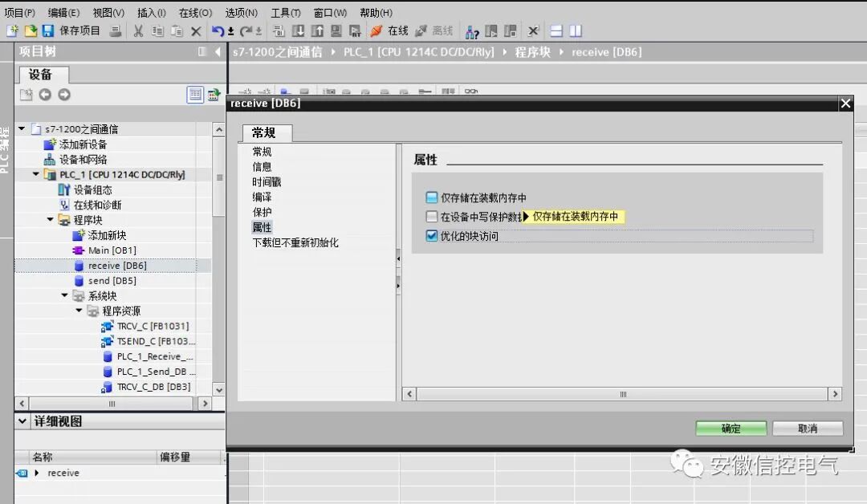The height and width of the screenshot is (504, 867).
Task: Select Main [OB1] block
Action: (112, 250)
